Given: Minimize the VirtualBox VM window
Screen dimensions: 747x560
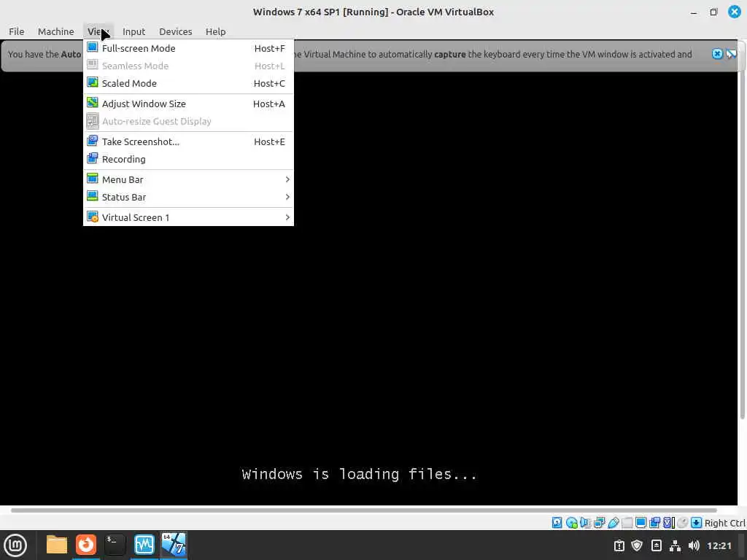Looking at the screenshot, I should click(694, 12).
